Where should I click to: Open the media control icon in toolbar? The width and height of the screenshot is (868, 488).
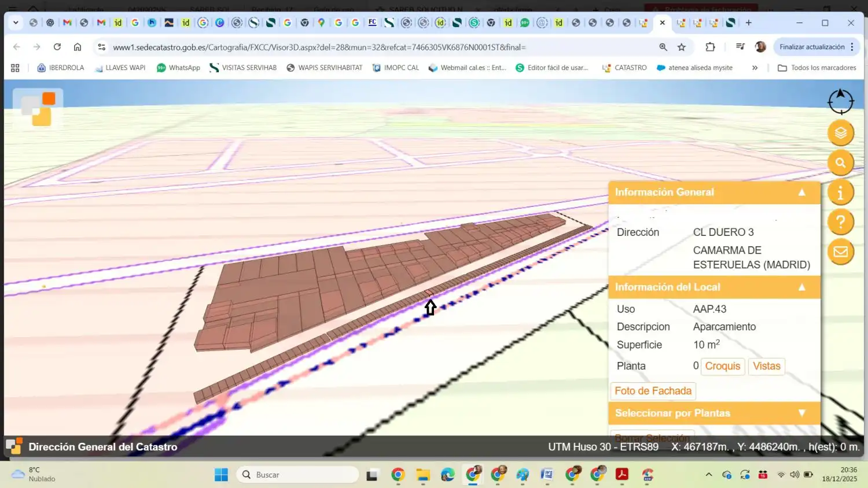click(x=740, y=47)
